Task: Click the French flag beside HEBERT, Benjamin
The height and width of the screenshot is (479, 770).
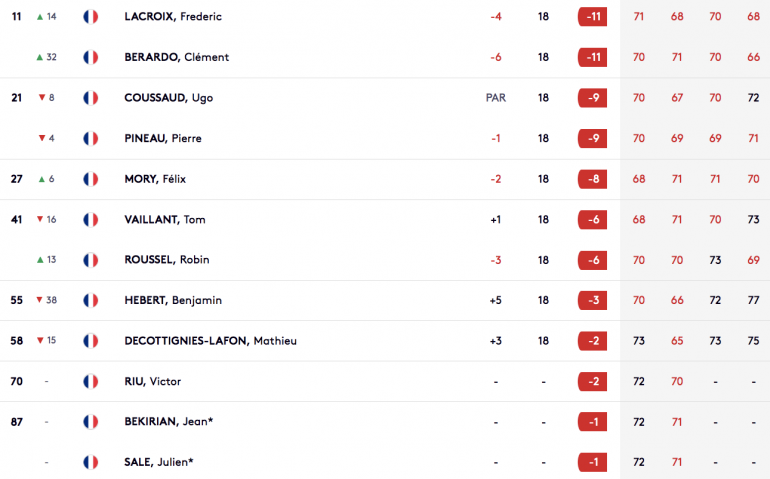Action: click(90, 300)
